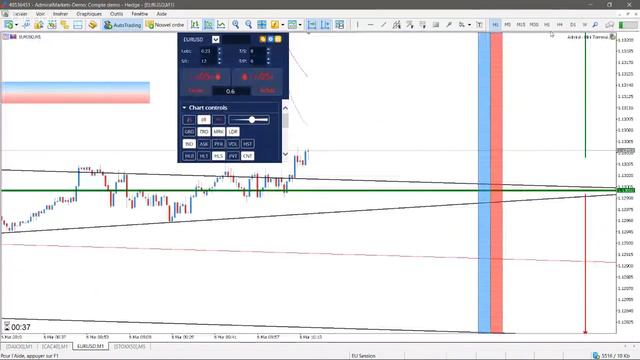Open the Fichier menu

click(x=20, y=14)
